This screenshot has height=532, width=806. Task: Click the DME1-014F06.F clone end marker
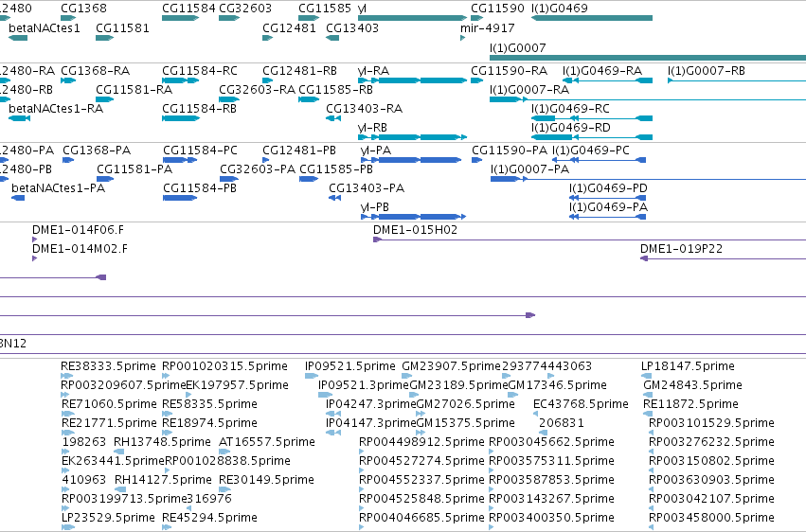[34, 239]
